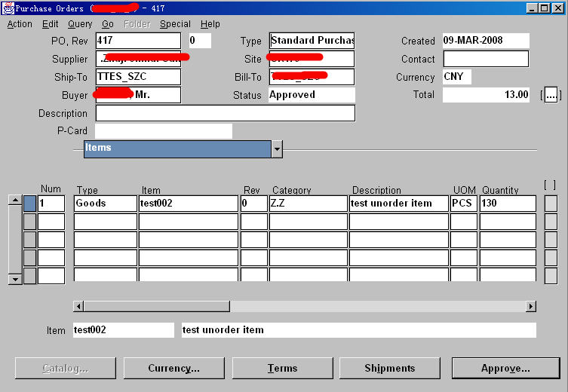The height and width of the screenshot is (392, 568).
Task: Close the Purchase Orders window
Action: click(x=558, y=8)
